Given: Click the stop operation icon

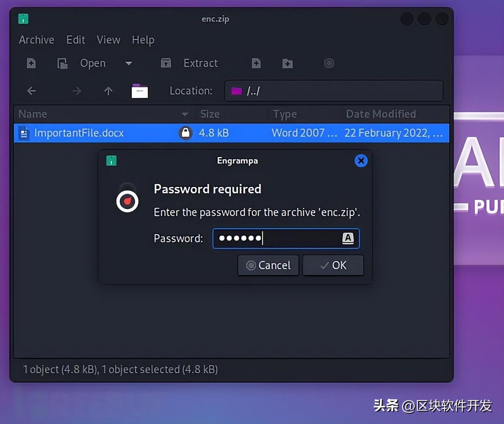Looking at the screenshot, I should coord(329,63).
